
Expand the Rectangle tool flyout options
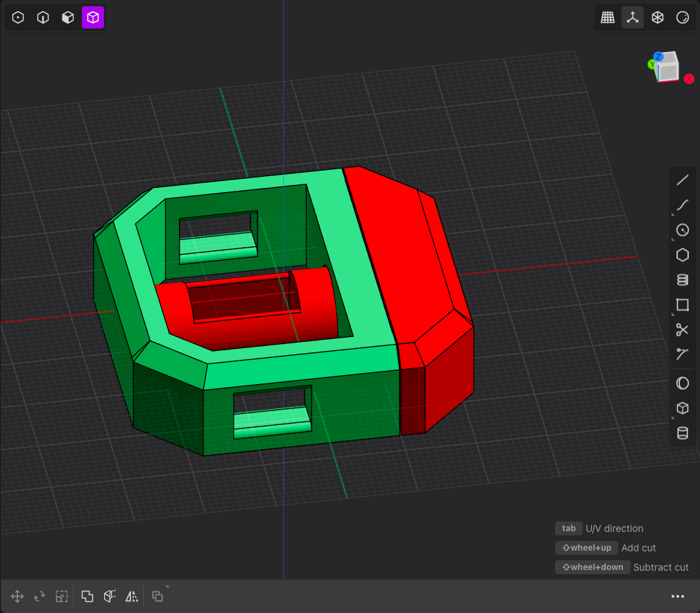point(673,314)
